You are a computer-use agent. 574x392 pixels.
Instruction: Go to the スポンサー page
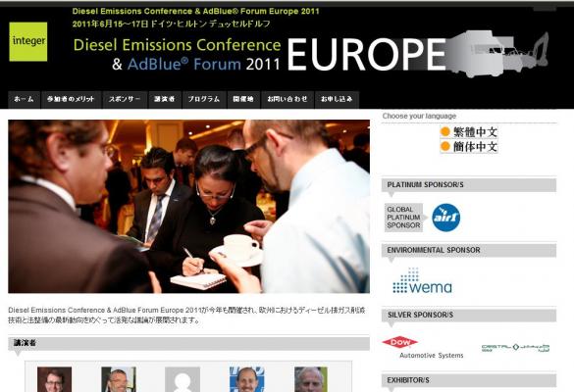click(x=125, y=99)
